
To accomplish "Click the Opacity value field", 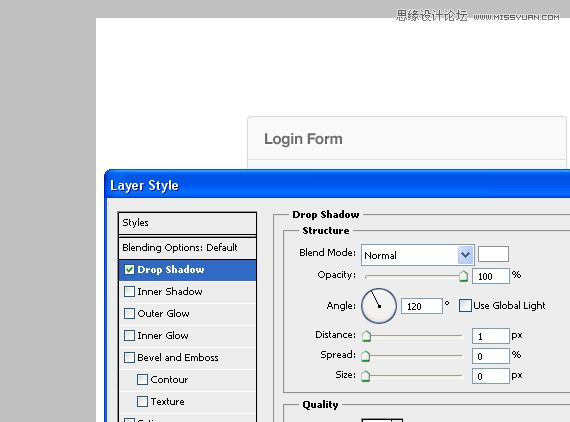I will tap(491, 276).
